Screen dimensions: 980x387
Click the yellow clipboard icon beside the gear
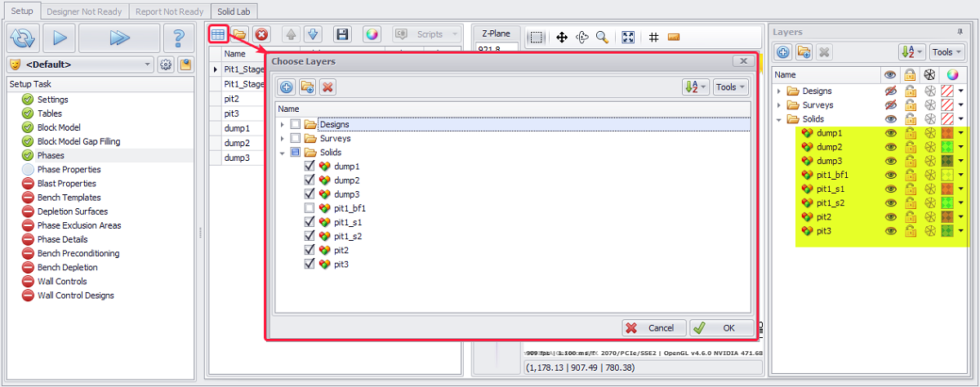185,64
